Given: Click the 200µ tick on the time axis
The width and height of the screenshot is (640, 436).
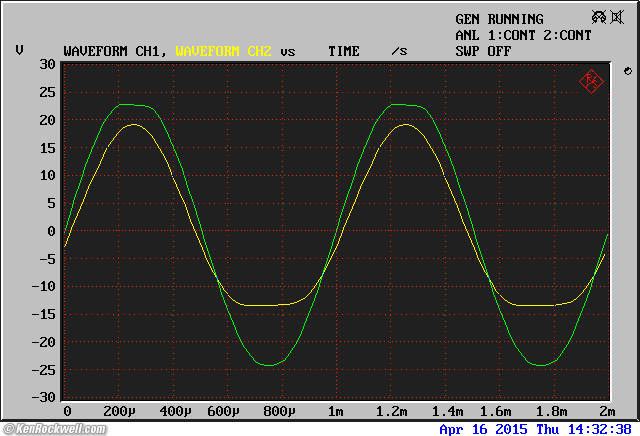Looking at the screenshot, I should pos(120,412).
